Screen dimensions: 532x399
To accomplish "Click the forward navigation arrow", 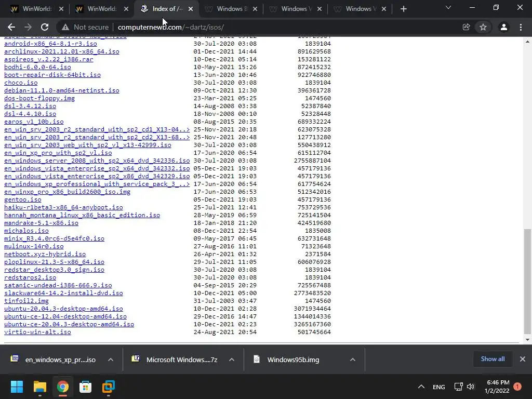I will coord(28,27).
